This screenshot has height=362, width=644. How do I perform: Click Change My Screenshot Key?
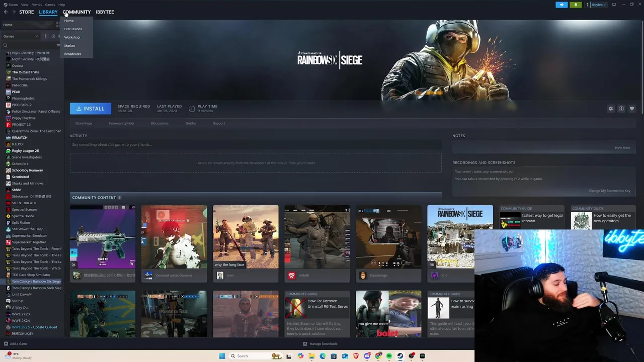click(x=609, y=191)
